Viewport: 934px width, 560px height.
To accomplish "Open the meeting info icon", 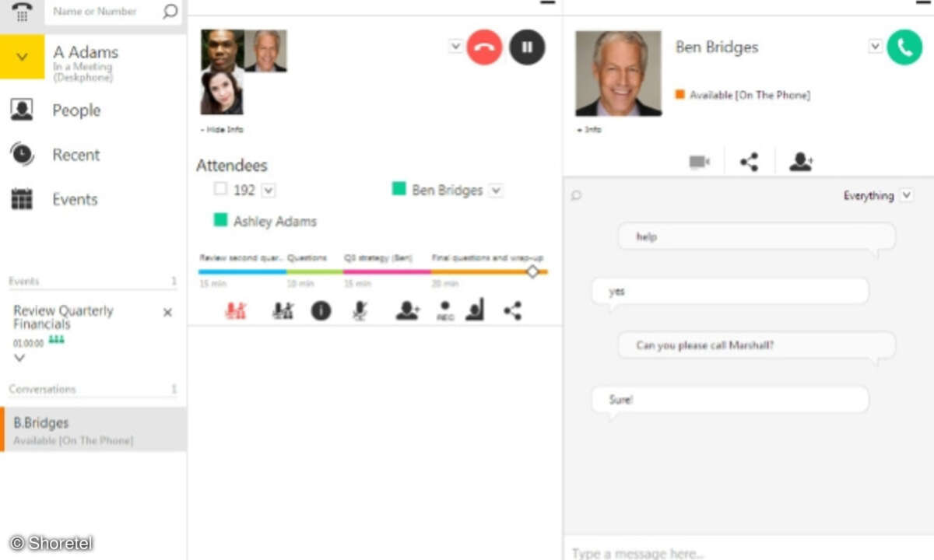I will coord(321,311).
